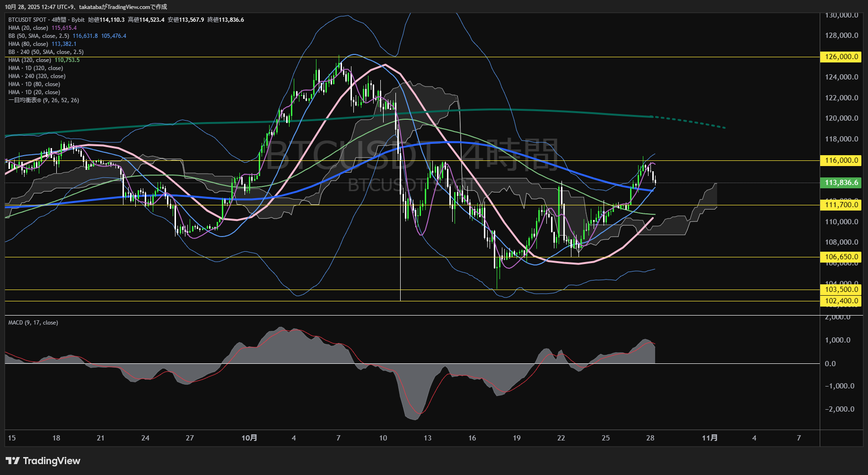Click the 10月 label on time axis
Screen dimensions: 868x475
click(x=249, y=438)
